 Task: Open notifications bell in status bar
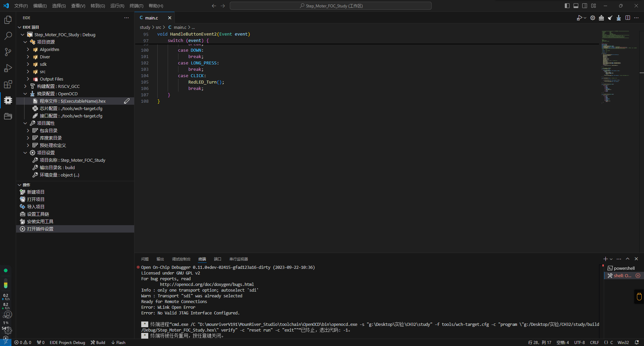point(637,343)
